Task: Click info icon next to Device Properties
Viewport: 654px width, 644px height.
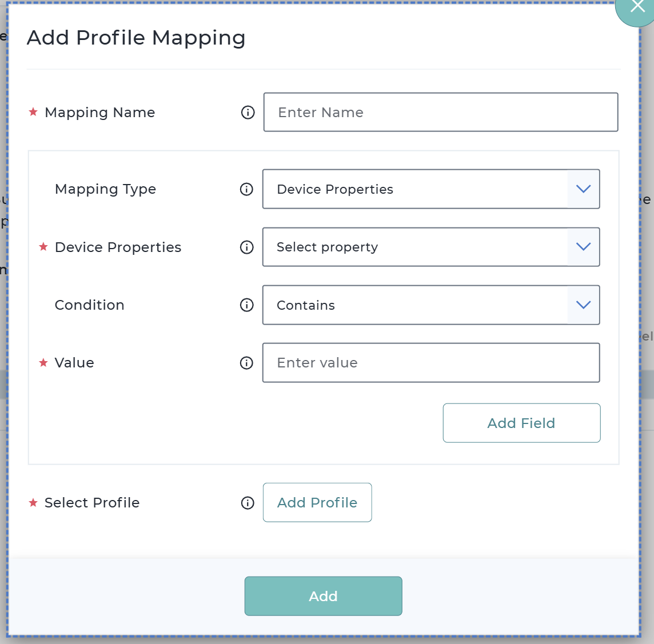Action: point(246,247)
